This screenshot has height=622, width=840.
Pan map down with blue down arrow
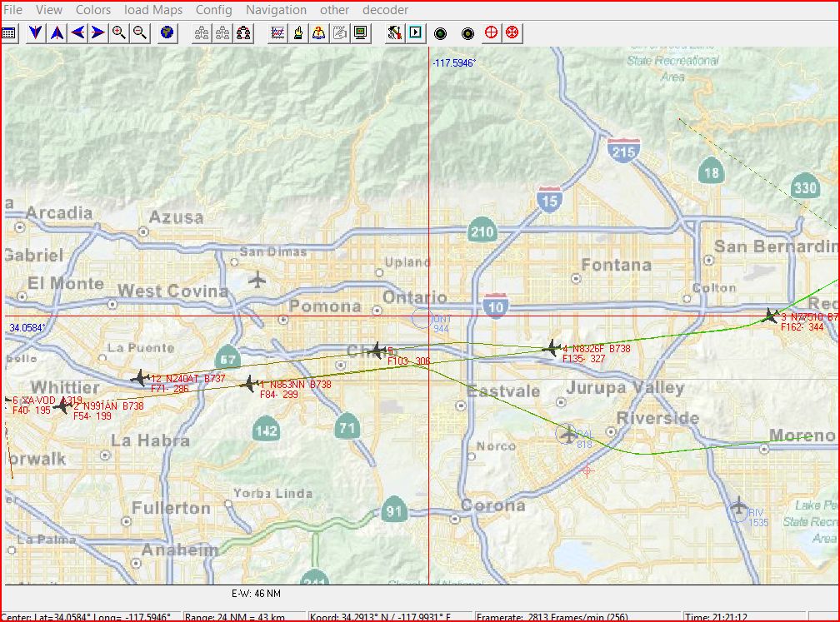click(35, 33)
